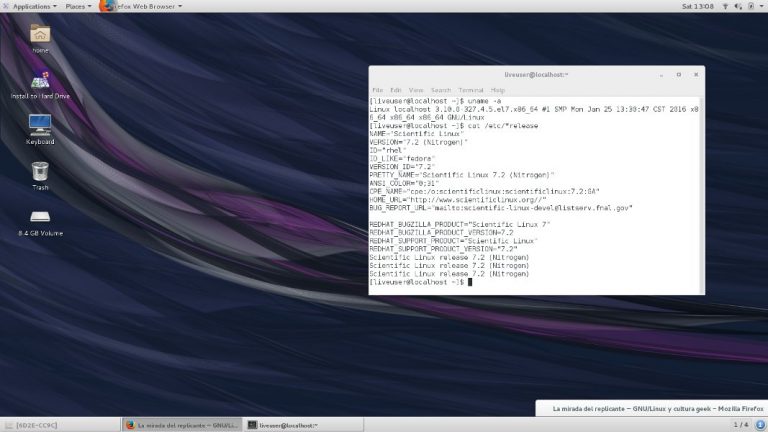The width and height of the screenshot is (768, 432).
Task: Open the terminal Help menu
Action: point(497,90)
